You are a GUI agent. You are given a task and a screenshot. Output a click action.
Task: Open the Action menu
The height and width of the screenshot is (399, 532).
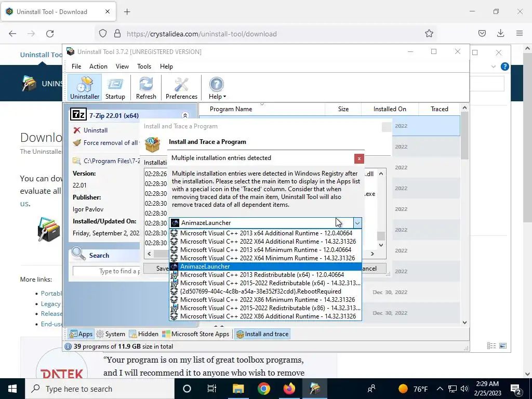click(98, 66)
